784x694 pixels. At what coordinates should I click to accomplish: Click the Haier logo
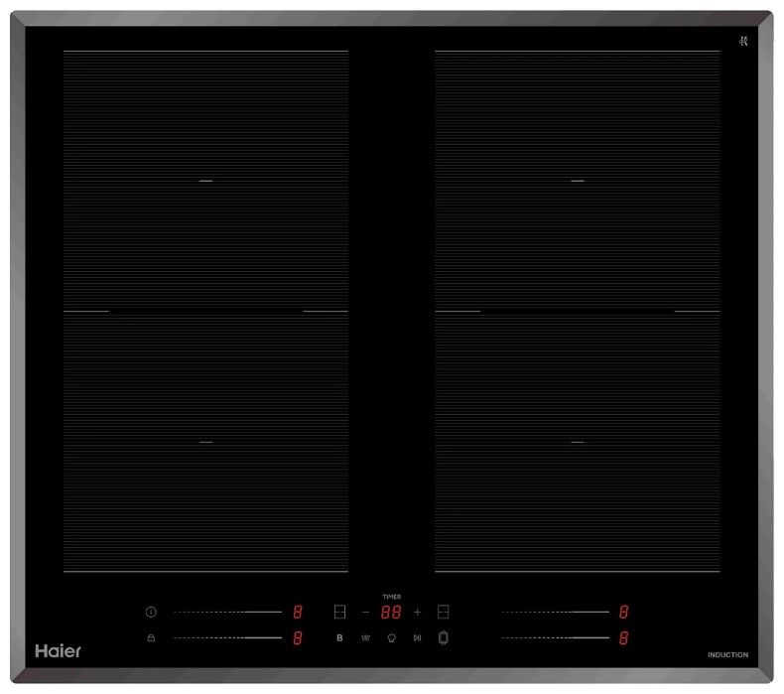59,651
